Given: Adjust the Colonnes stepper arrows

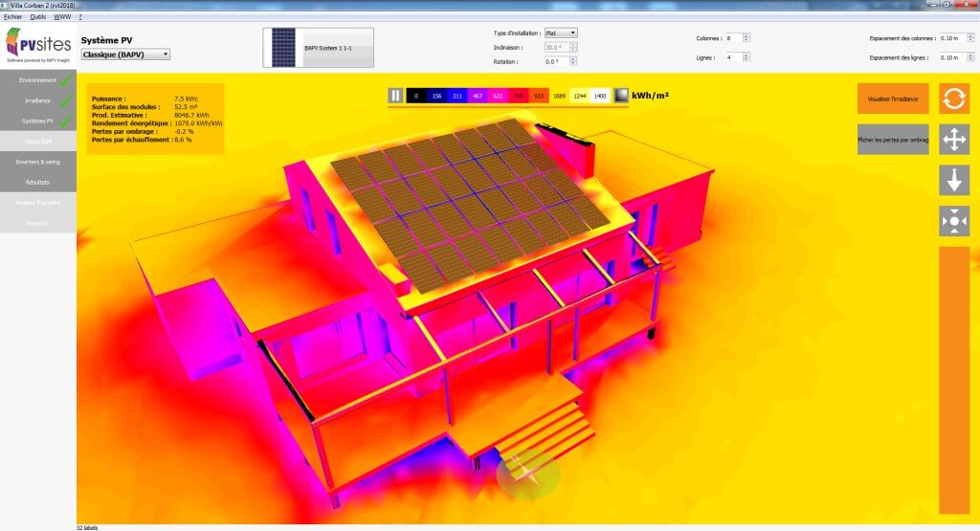Looking at the screenshot, I should pos(746,38).
